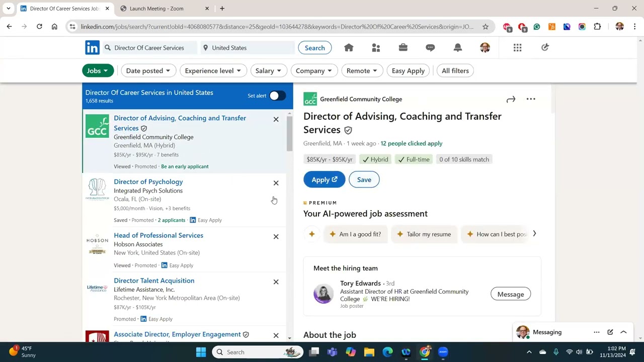
Task: Share this job via arrow icon
Action: coord(511,99)
